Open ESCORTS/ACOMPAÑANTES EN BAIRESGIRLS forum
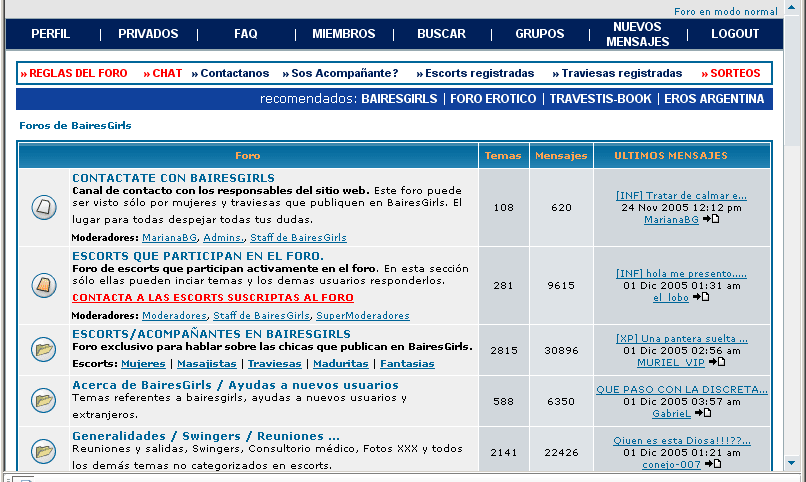 tap(211, 333)
